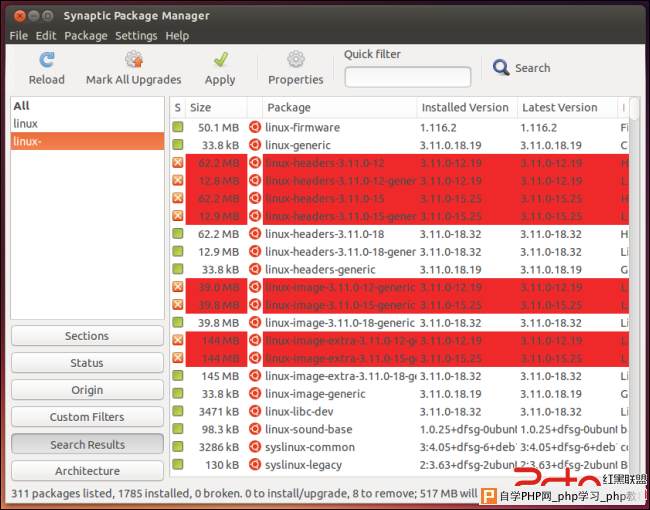This screenshot has width=650, height=510.
Task: Click Ubuntu logo icon beside linux-headers-generic
Action: 255,269
